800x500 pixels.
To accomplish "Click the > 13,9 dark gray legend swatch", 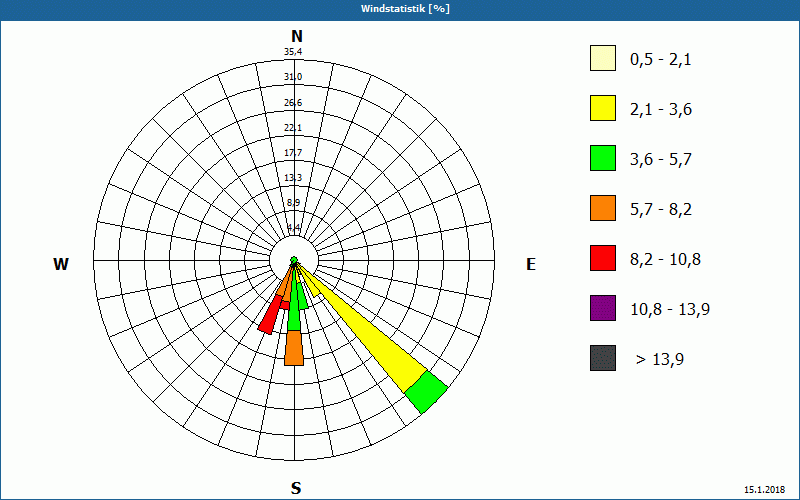I will (603, 358).
